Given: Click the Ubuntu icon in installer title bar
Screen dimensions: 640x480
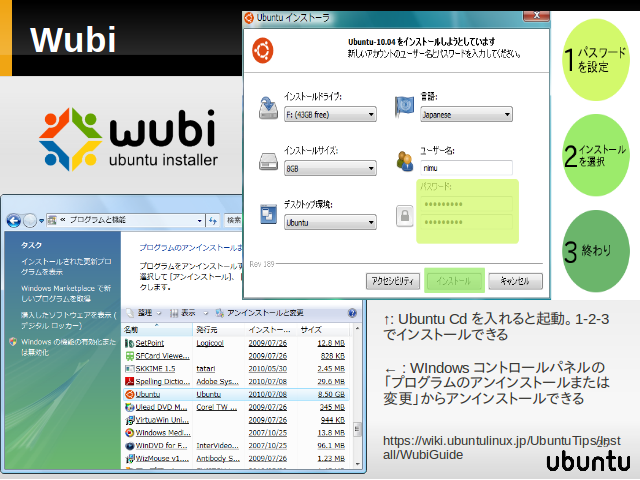Looking at the screenshot, I should (249, 18).
